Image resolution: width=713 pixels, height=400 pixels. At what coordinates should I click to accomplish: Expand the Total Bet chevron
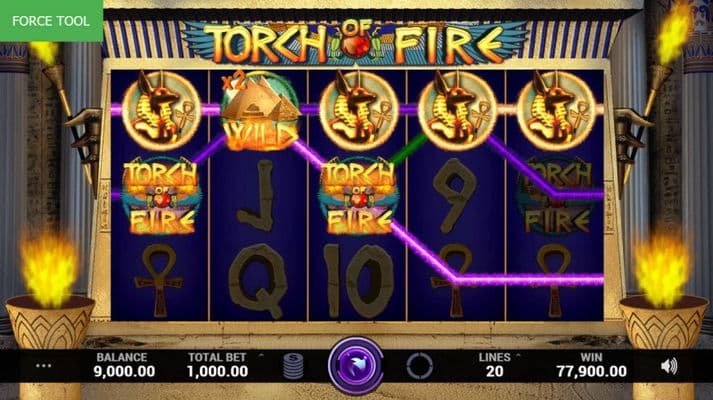(261, 356)
